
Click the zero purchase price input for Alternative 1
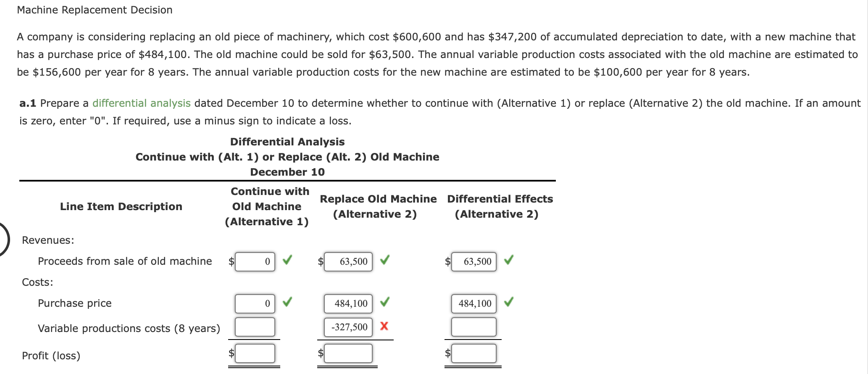pyautogui.click(x=255, y=303)
